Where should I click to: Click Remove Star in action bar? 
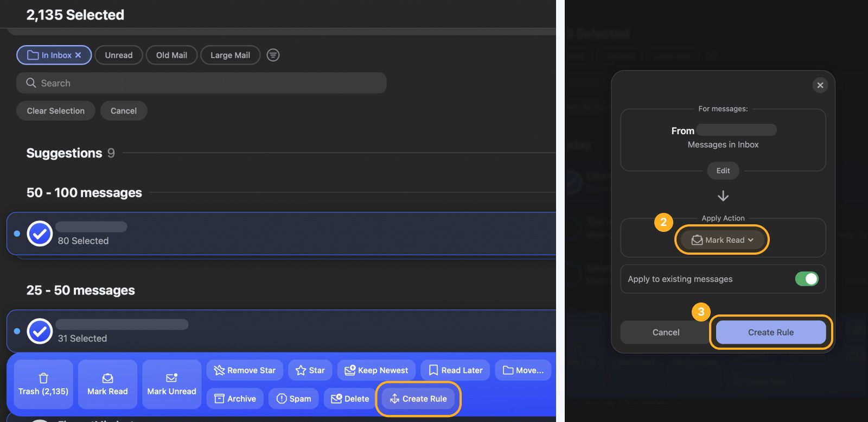(245, 370)
